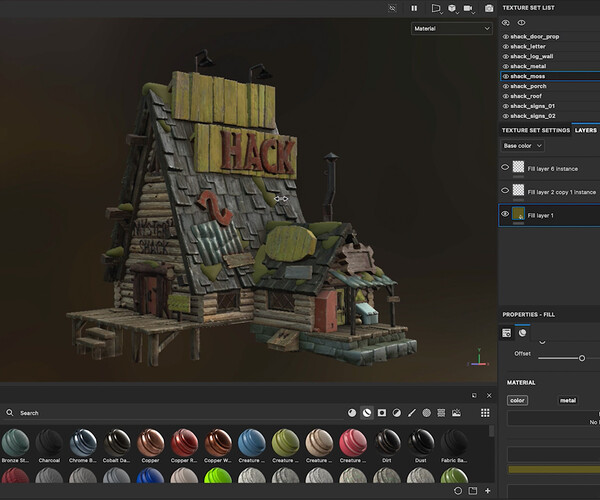Click the 3D cube display mode icon

click(452, 8)
